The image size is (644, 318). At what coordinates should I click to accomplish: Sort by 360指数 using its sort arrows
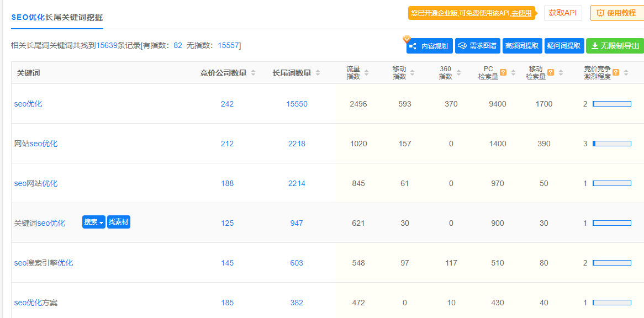click(458, 73)
